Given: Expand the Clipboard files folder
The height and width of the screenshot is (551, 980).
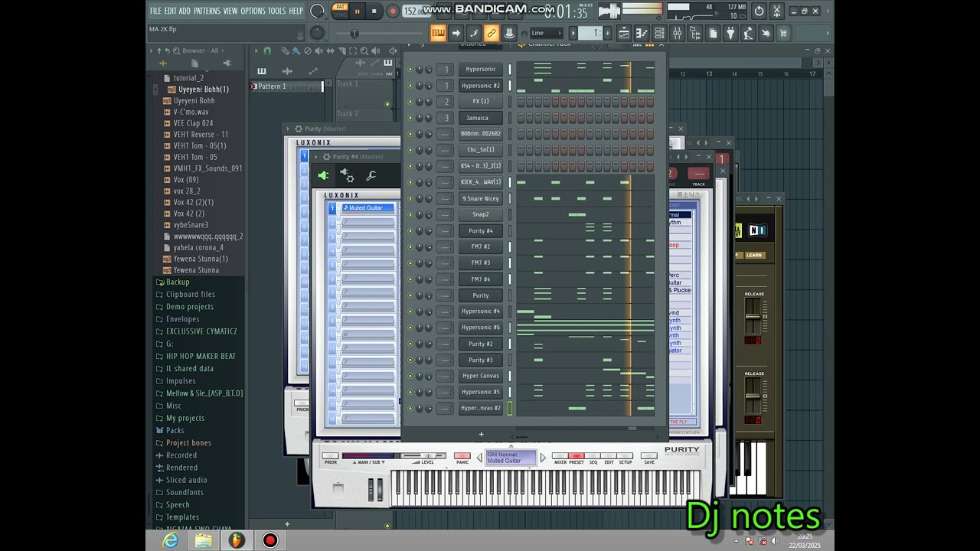Looking at the screenshot, I should [190, 294].
